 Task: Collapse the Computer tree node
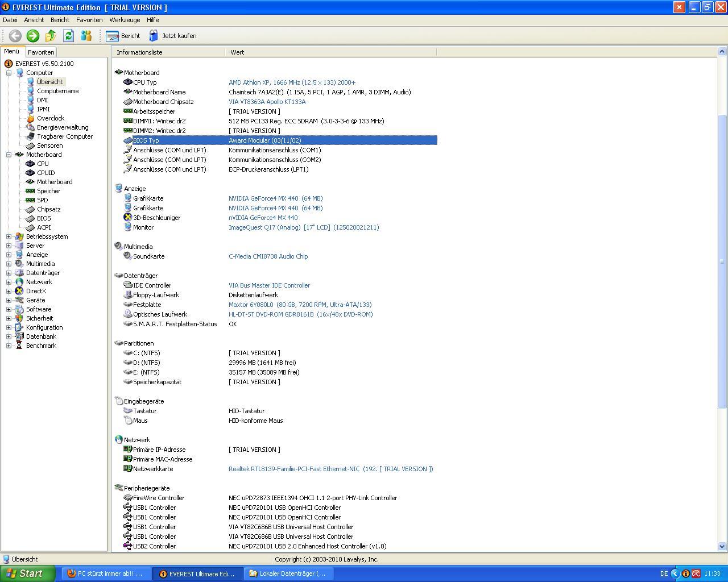click(9, 73)
